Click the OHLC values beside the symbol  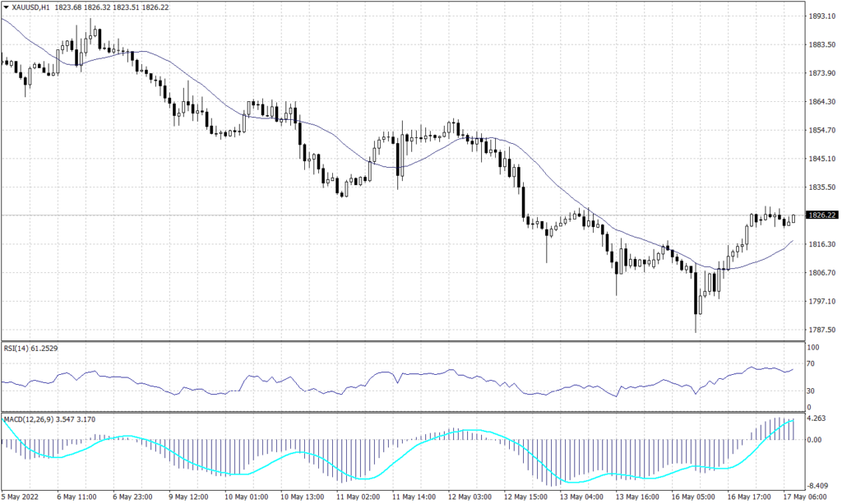coord(112,7)
